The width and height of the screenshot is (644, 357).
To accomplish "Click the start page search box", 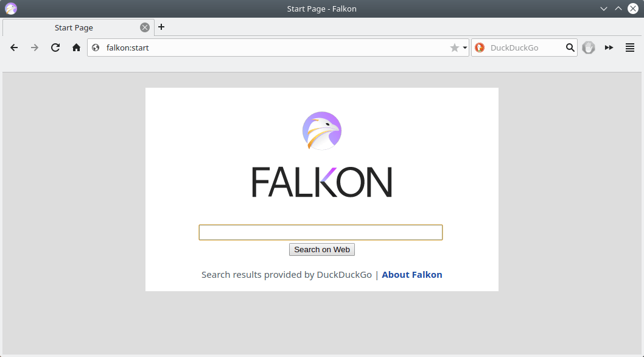I will click(x=321, y=232).
